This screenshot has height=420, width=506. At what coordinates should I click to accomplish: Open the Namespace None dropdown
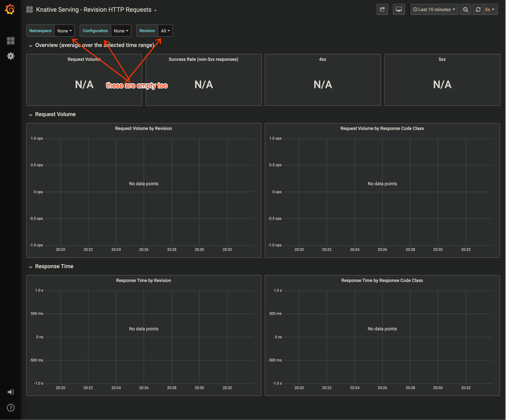coord(64,31)
